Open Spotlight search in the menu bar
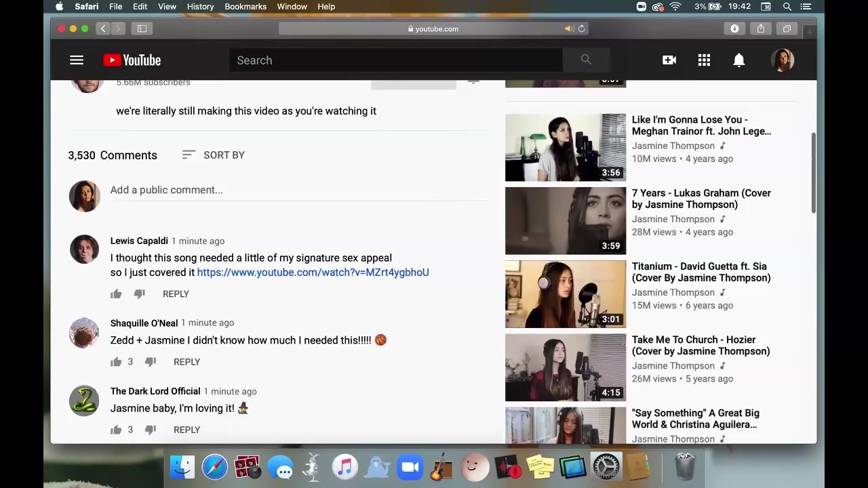This screenshot has height=488, width=868. click(787, 7)
